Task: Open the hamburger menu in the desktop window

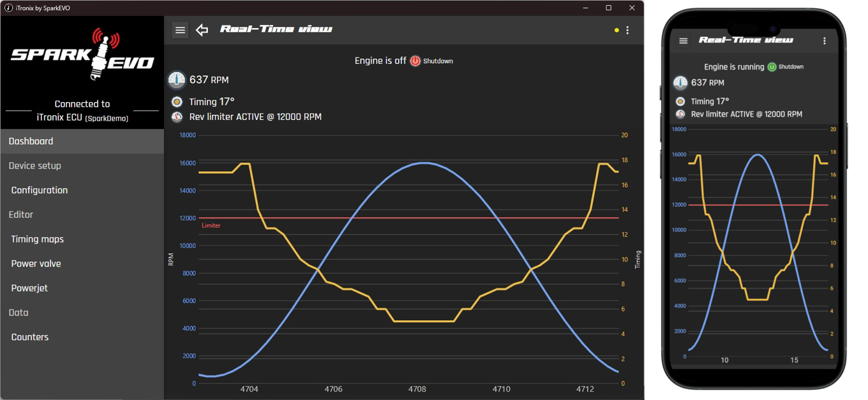Action: (180, 30)
